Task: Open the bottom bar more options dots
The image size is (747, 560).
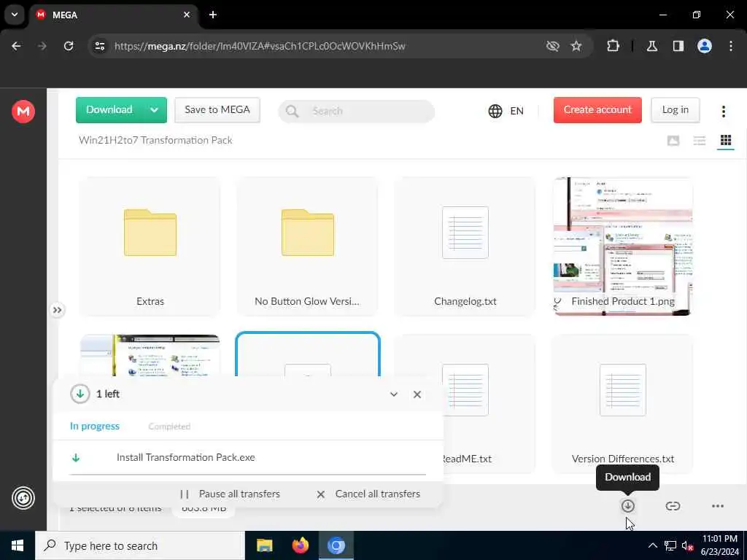Action: (x=718, y=506)
